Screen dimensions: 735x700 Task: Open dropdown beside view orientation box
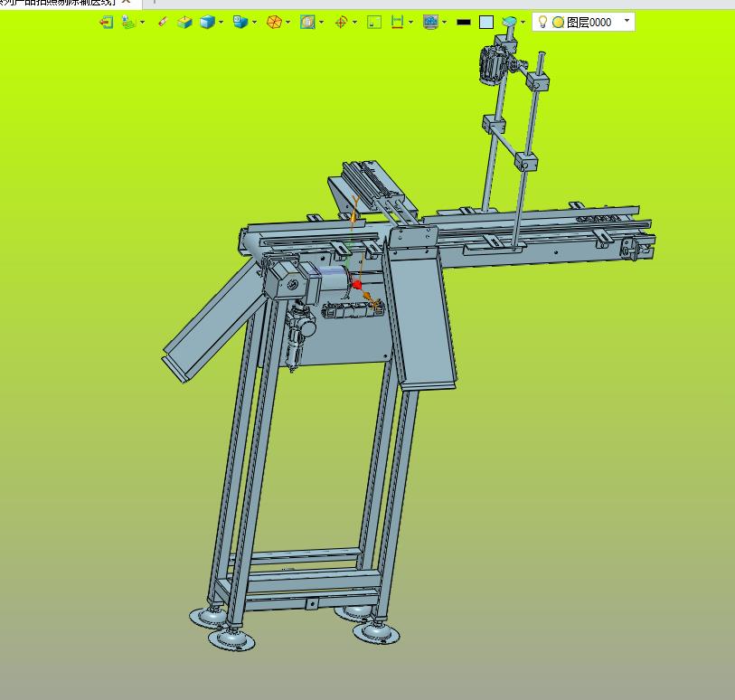tap(255, 22)
